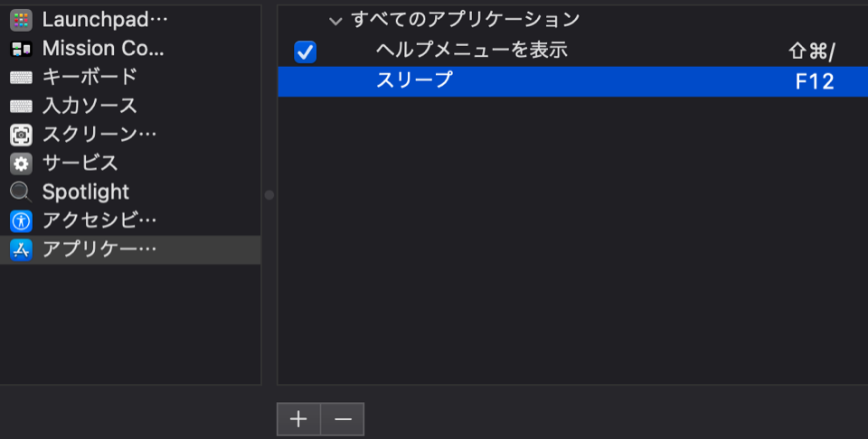This screenshot has width=868, height=439.
Task: Click the キーボード keyboard icon
Action: coord(21,78)
